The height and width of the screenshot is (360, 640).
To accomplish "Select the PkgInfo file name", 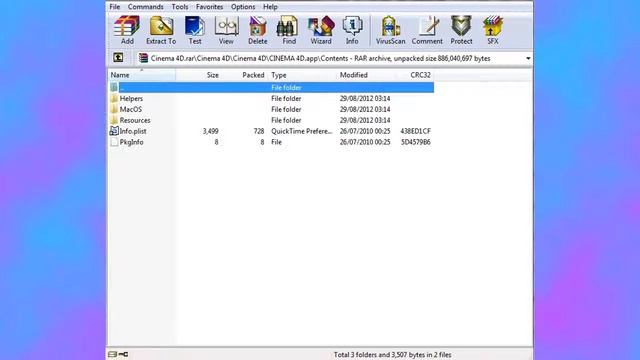I will [x=131, y=142].
